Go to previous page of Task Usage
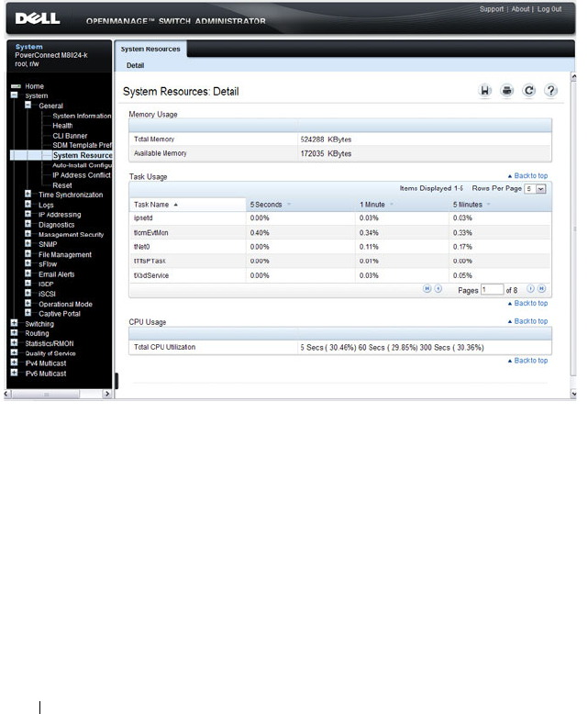Screen dimensions: 588x714 coord(438,289)
